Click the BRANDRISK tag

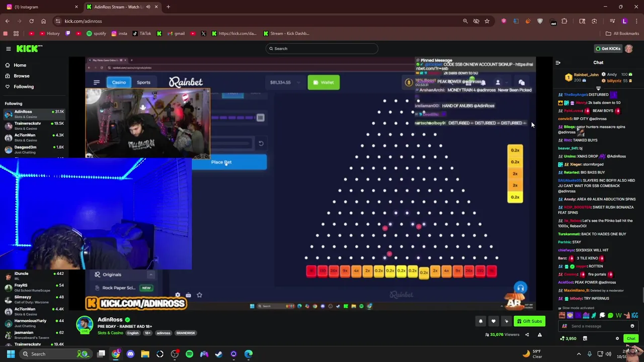(x=186, y=333)
